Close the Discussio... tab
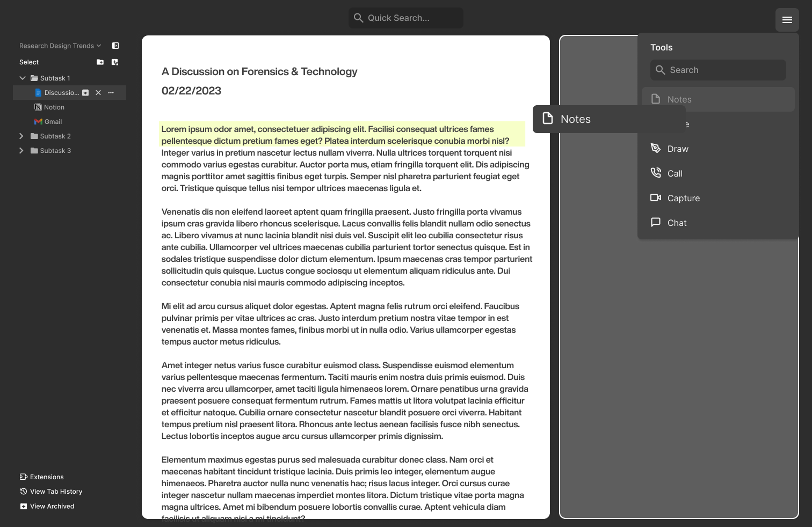This screenshot has height=527, width=812. (x=98, y=93)
